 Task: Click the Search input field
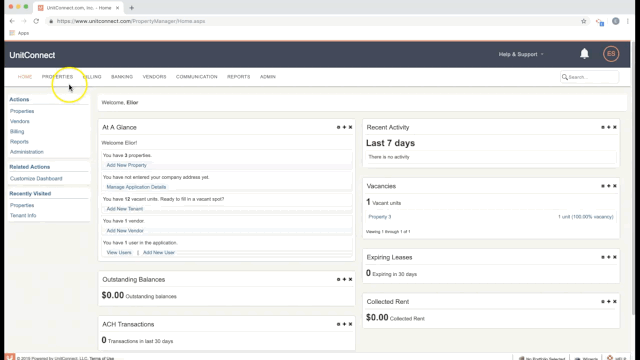click(x=589, y=77)
